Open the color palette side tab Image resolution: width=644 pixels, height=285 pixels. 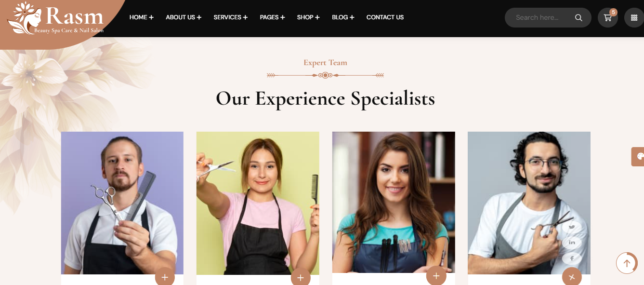tap(638, 156)
